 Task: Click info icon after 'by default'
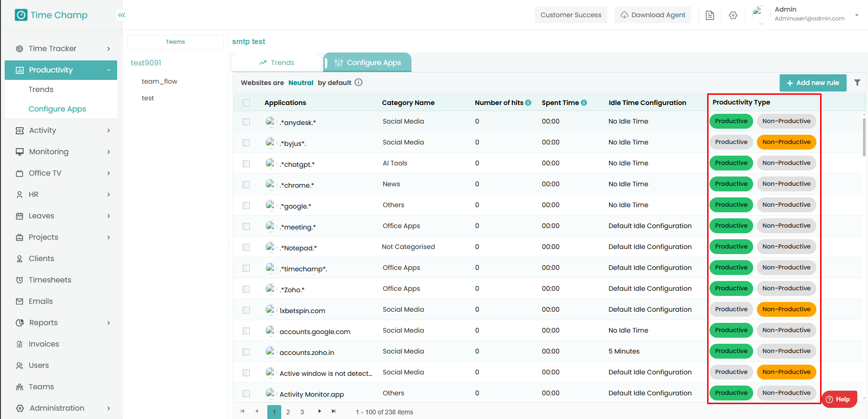tap(358, 82)
